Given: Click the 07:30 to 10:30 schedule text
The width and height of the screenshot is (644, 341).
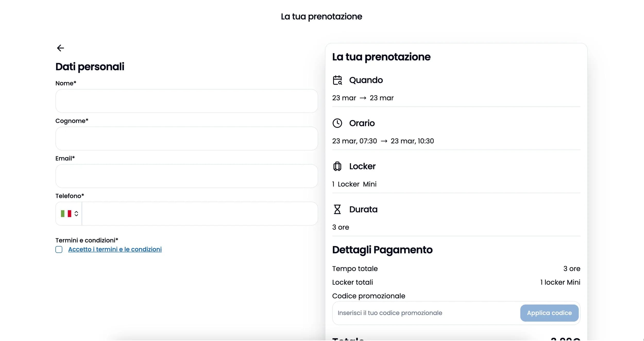Looking at the screenshot, I should 383,141.
